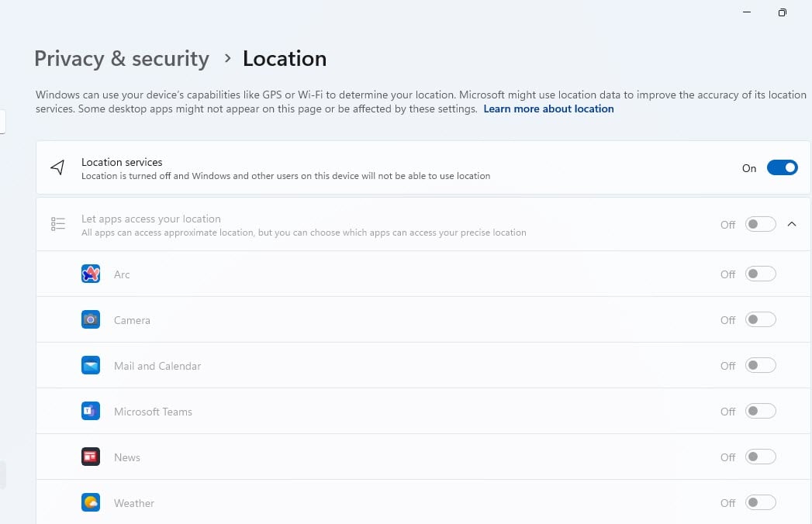Screen dimensions: 812x524
Task: Click the Arc app icon
Action: click(91, 274)
